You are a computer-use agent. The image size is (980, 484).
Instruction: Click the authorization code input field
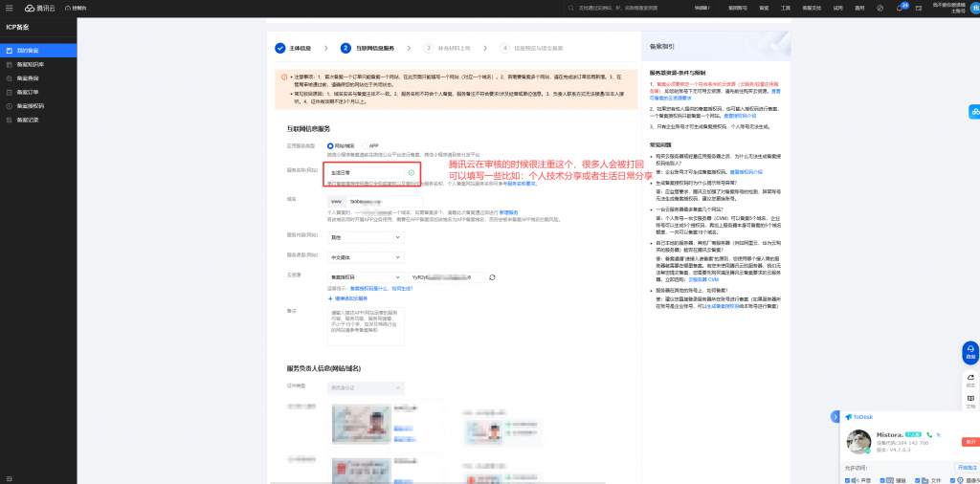pyautogui.click(x=446, y=277)
